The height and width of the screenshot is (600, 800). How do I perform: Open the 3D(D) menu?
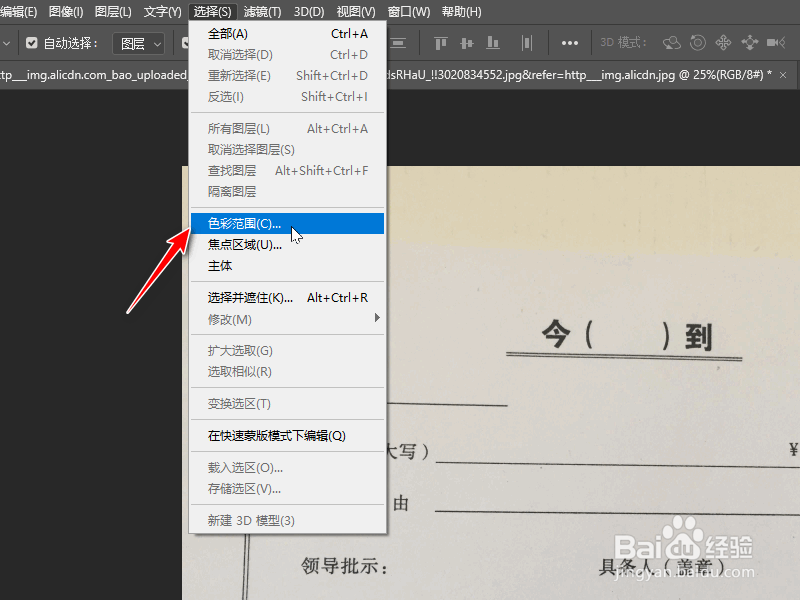click(309, 12)
